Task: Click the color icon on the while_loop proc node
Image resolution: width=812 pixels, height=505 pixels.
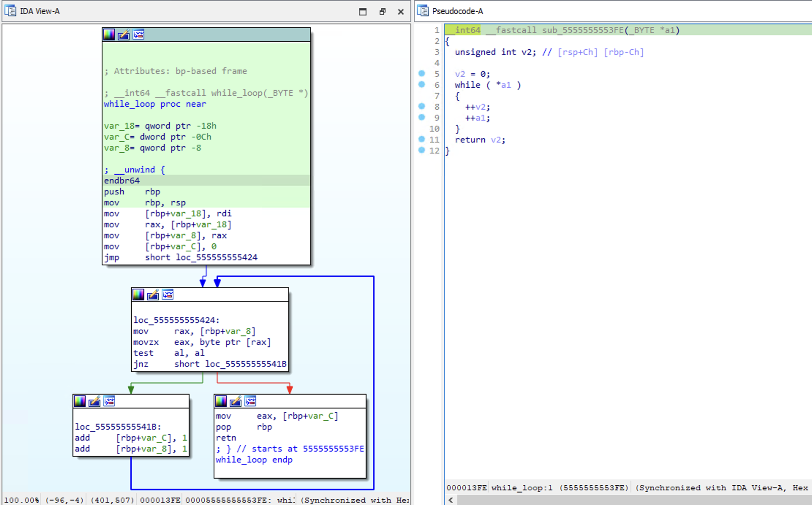Action: 109,35
